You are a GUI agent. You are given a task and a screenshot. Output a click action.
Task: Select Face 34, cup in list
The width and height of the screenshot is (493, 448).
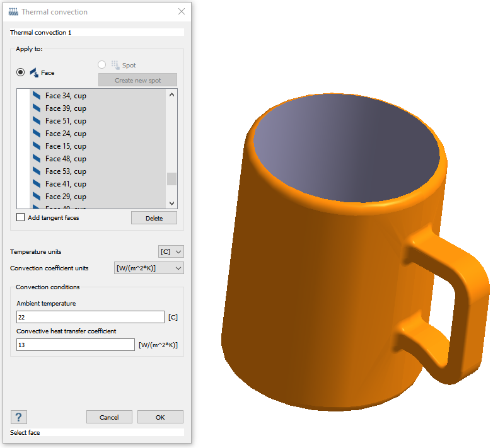(98, 96)
